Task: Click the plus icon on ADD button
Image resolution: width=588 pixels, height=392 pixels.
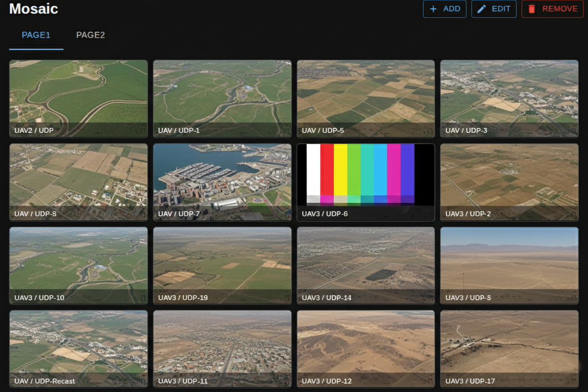Action: (433, 9)
